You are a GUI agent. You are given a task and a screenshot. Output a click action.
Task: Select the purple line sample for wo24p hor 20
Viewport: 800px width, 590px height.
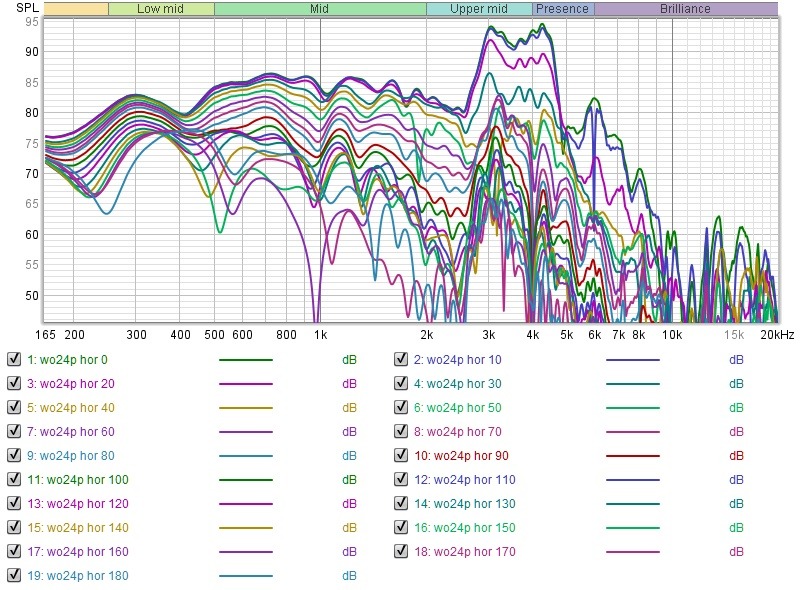click(246, 384)
